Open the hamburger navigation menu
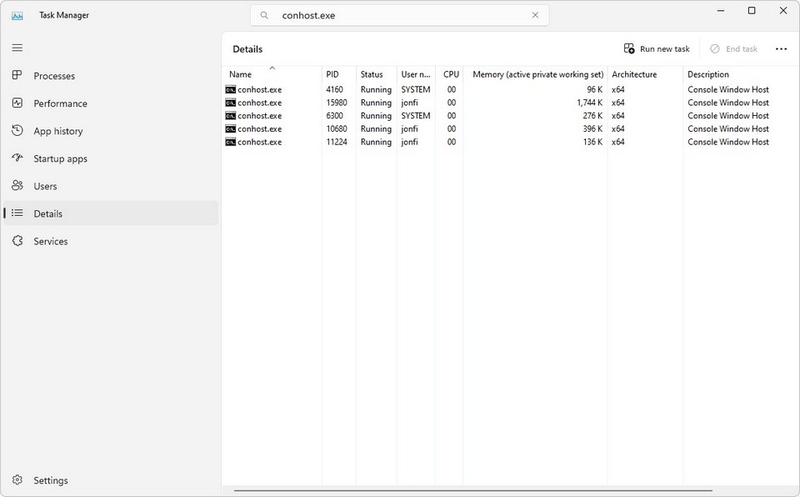 (x=17, y=48)
